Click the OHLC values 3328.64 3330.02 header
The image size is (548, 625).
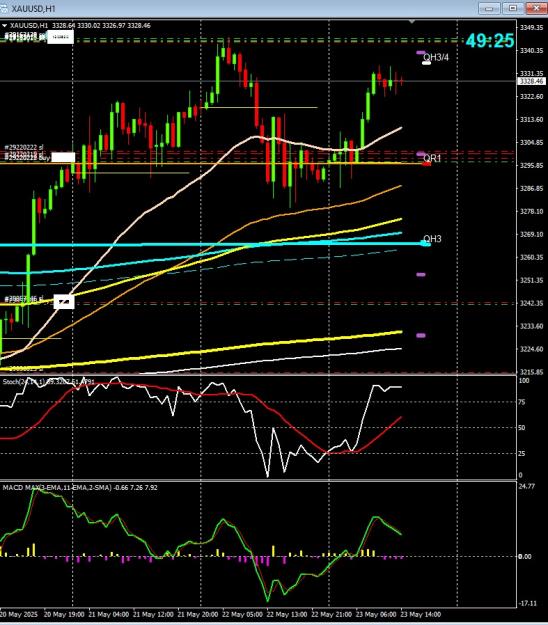click(x=101, y=26)
